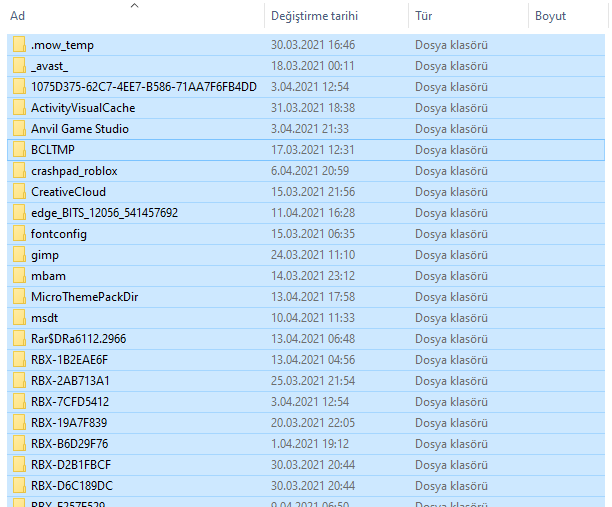The height and width of the screenshot is (507, 612).
Task: Click the folder icon of gimp
Action: [19, 254]
